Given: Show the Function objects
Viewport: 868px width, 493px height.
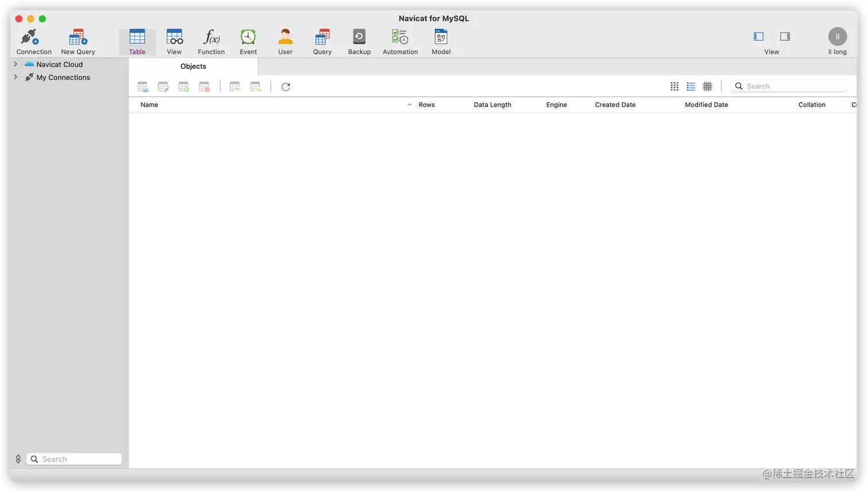Looking at the screenshot, I should [211, 42].
